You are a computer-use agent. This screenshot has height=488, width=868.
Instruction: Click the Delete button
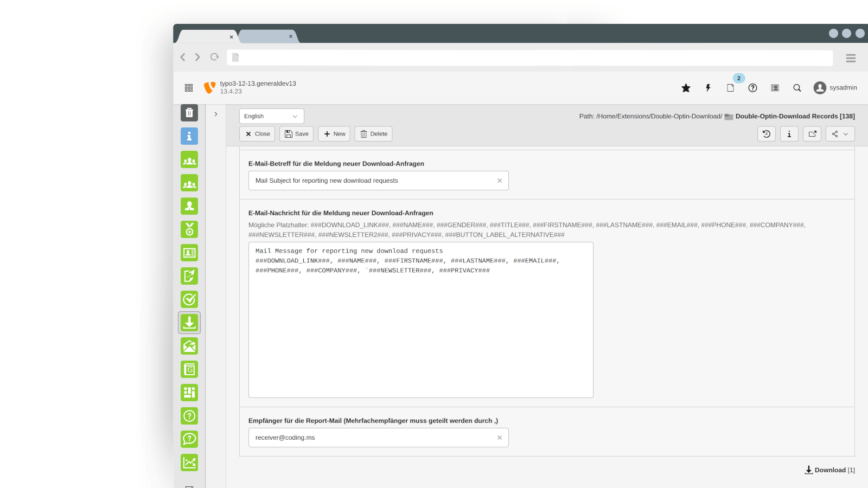pyautogui.click(x=373, y=134)
